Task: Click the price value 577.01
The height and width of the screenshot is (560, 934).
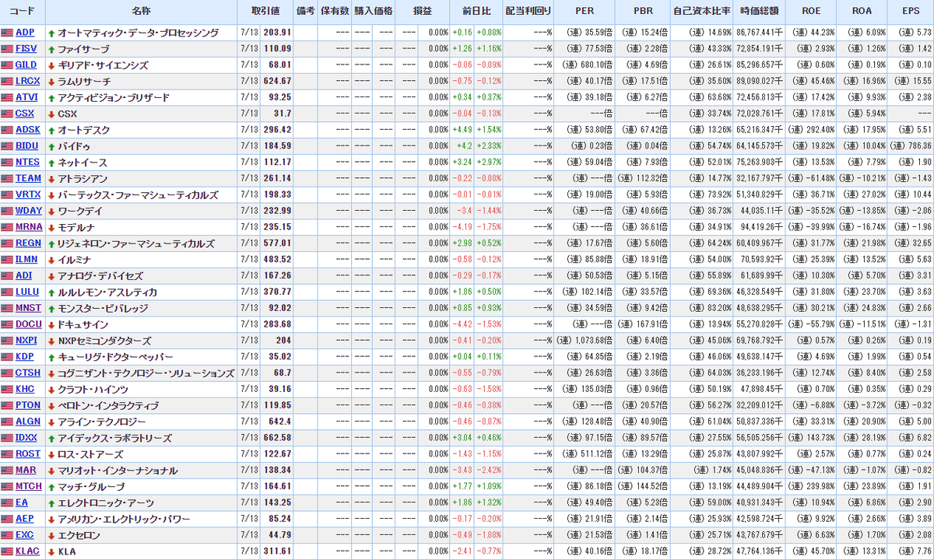Action: click(x=277, y=243)
